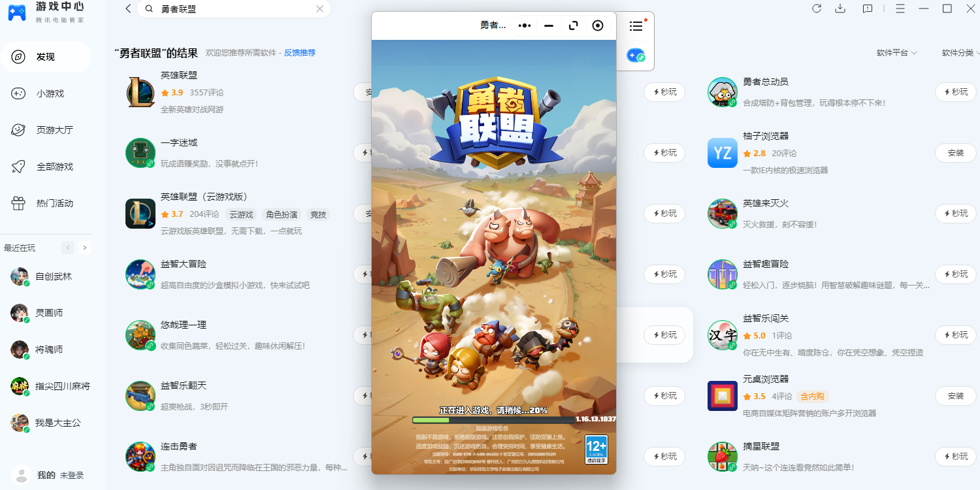Screen dimensions: 980x490
Task: Show previous recently played games
Action: (68, 248)
